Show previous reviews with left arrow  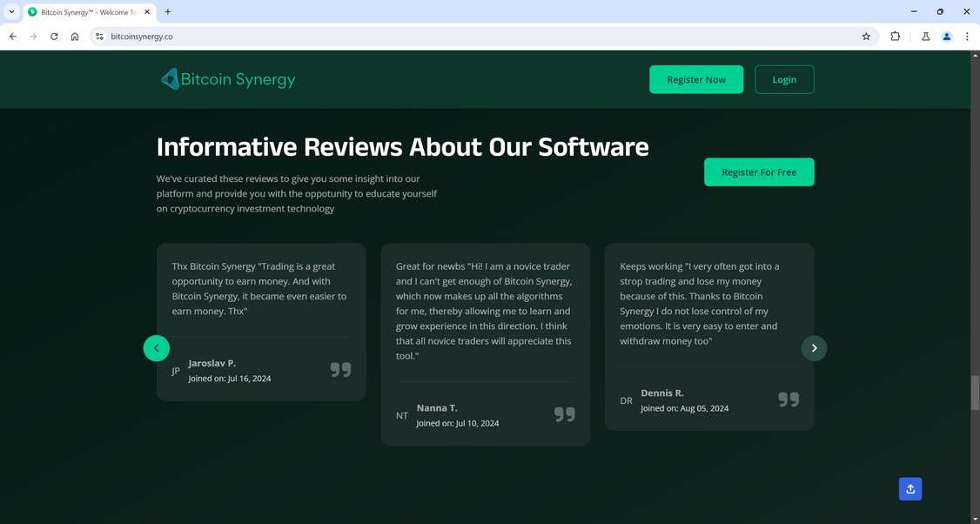(157, 348)
